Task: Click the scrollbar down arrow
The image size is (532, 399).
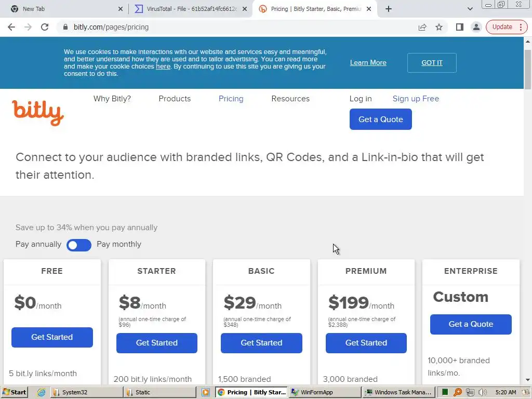Action: click(x=528, y=380)
